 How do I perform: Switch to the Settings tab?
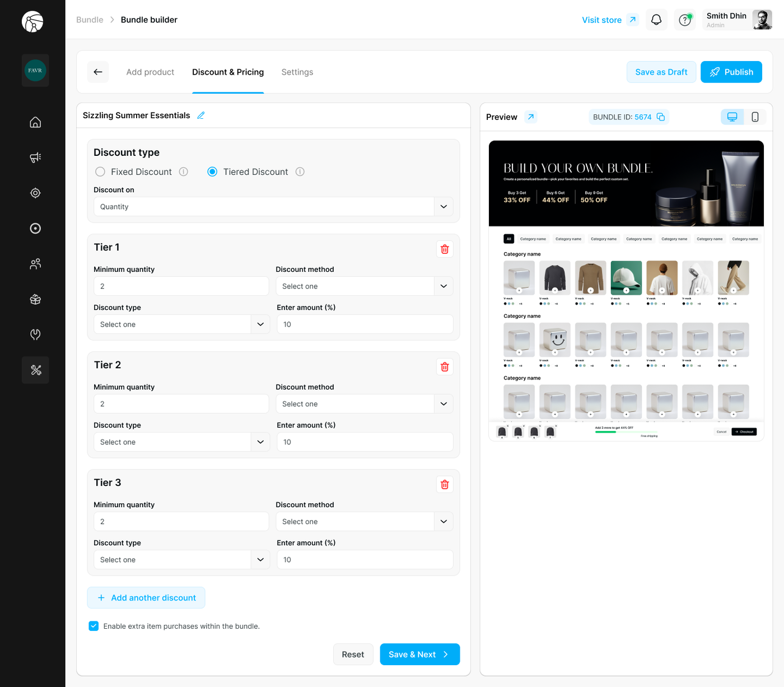coord(297,72)
